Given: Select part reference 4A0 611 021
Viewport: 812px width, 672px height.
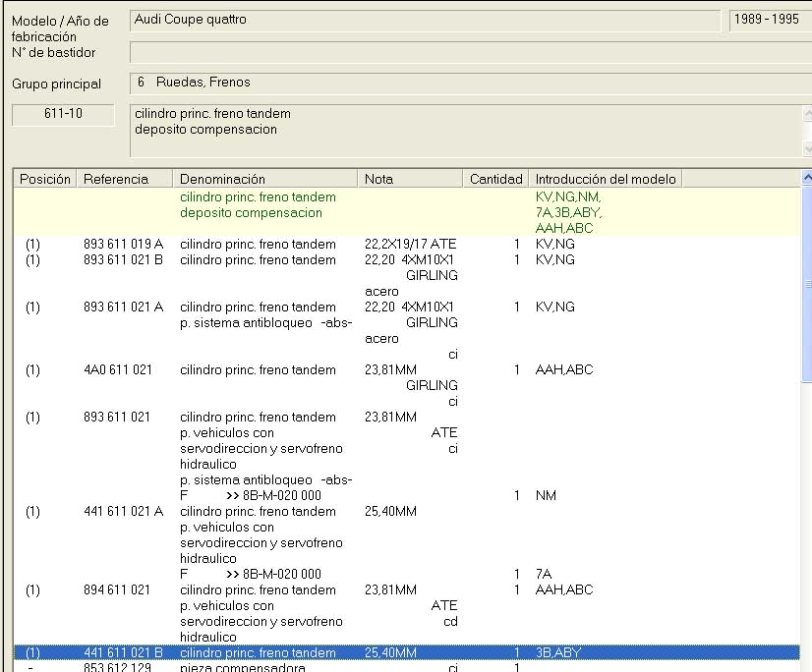Looking at the screenshot, I should point(118,369).
